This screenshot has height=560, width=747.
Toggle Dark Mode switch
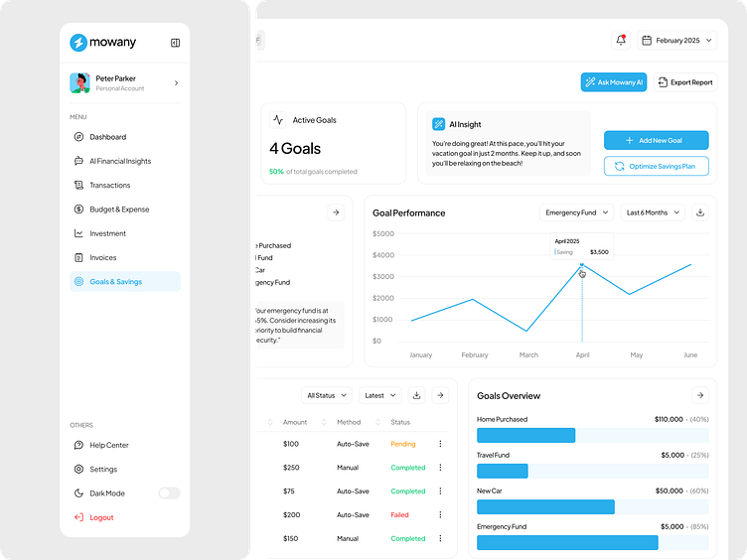click(x=169, y=493)
